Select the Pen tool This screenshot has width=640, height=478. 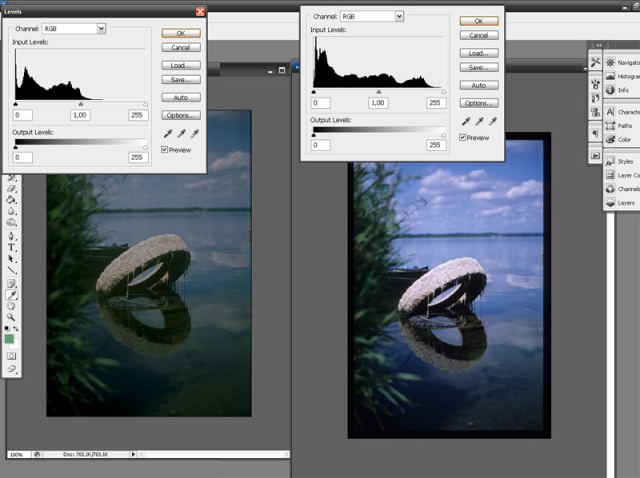[x=11, y=236]
